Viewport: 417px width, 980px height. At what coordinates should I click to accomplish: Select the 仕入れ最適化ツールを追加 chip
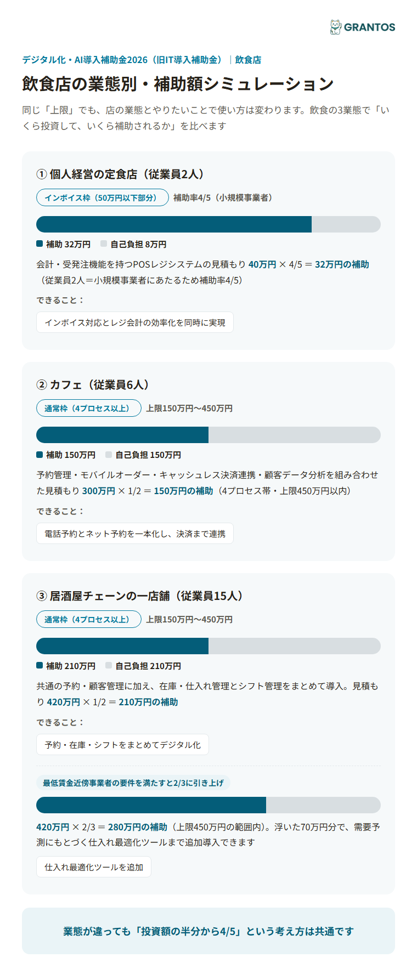[94, 867]
